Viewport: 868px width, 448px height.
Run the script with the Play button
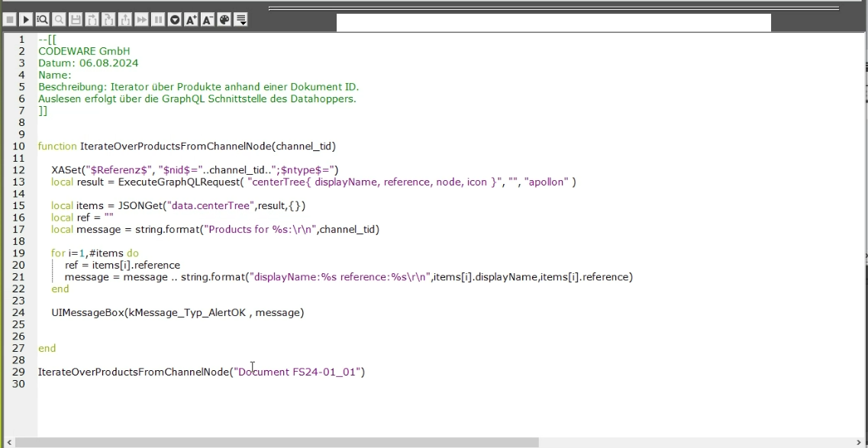tap(26, 20)
